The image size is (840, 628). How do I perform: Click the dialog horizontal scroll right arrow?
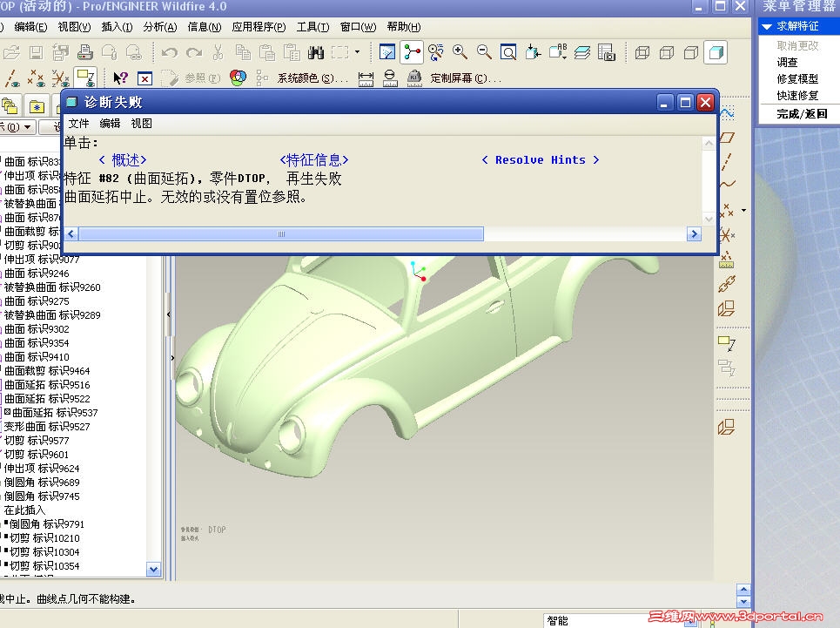click(x=694, y=234)
